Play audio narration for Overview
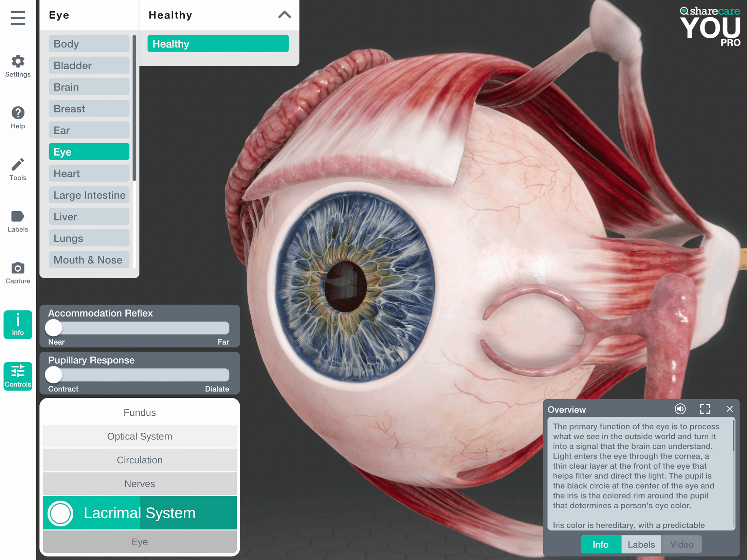Image resolution: width=747 pixels, height=560 pixels. click(680, 409)
